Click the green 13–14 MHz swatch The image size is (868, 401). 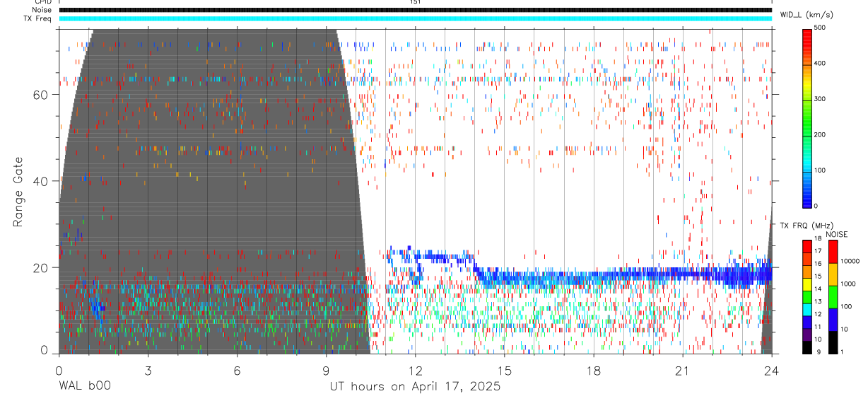click(807, 296)
